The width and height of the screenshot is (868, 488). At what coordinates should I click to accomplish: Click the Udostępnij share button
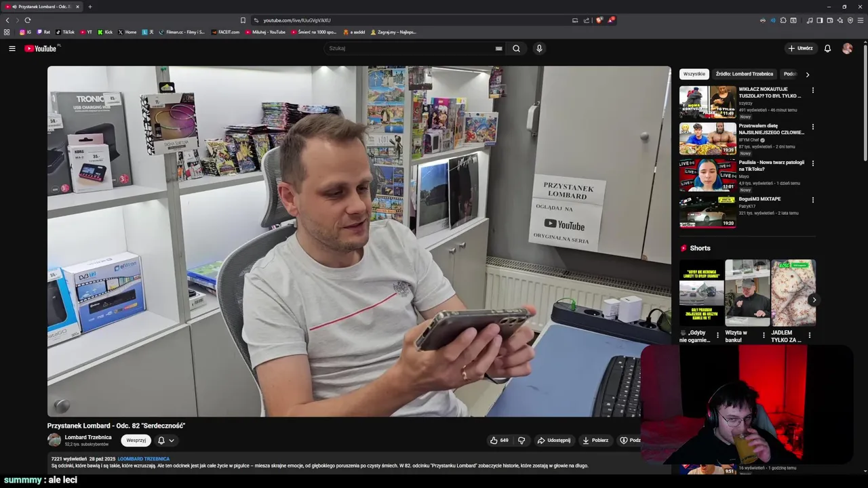554,440
